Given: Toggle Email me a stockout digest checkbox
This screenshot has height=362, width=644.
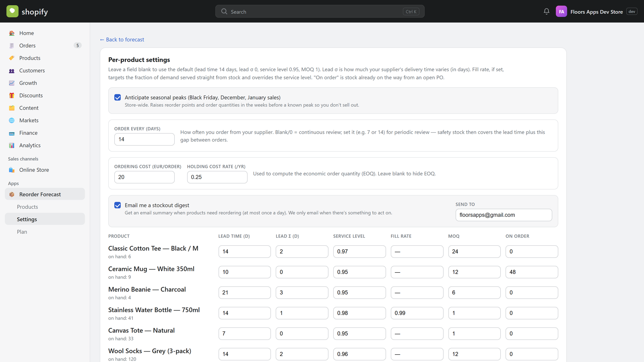Looking at the screenshot, I should pos(118,205).
